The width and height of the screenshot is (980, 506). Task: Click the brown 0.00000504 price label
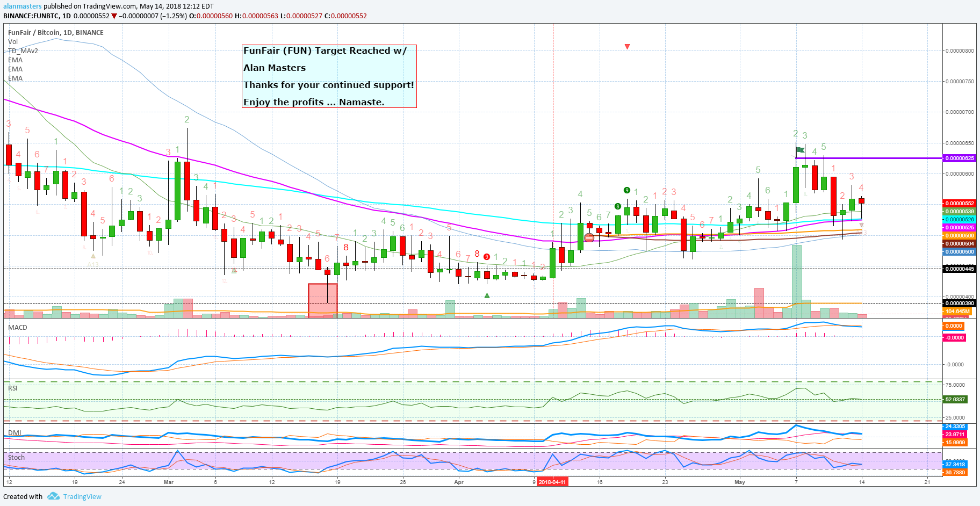(960, 244)
